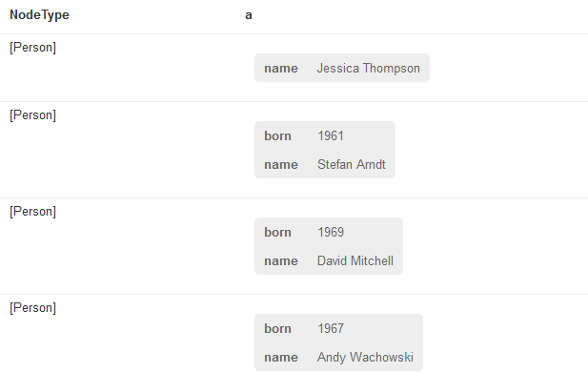Select the Jessica Thompson name value
The width and height of the screenshot is (588, 373).
pyautogui.click(x=368, y=68)
